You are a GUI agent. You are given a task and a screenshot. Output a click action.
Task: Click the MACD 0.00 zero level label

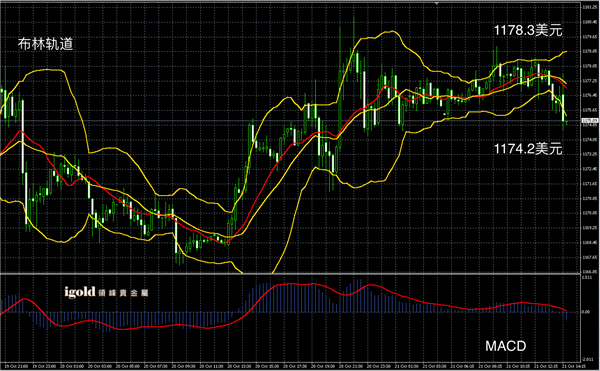tap(586, 312)
